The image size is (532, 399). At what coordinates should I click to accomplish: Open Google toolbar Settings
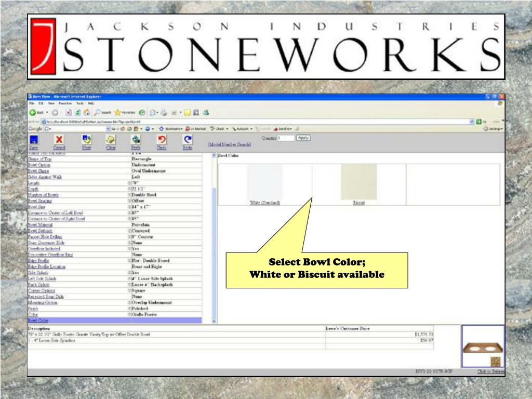[x=494, y=129]
